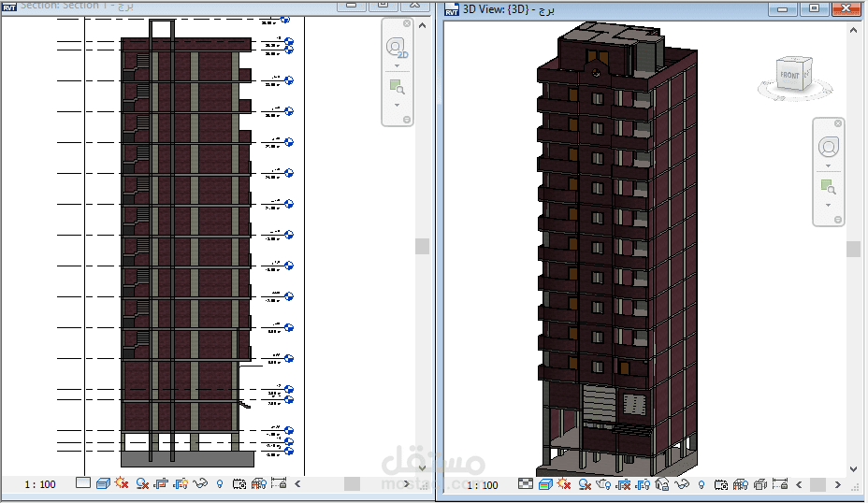The image size is (868, 503).
Task: Click FRONT face of the ViewCube
Action: coord(790,75)
